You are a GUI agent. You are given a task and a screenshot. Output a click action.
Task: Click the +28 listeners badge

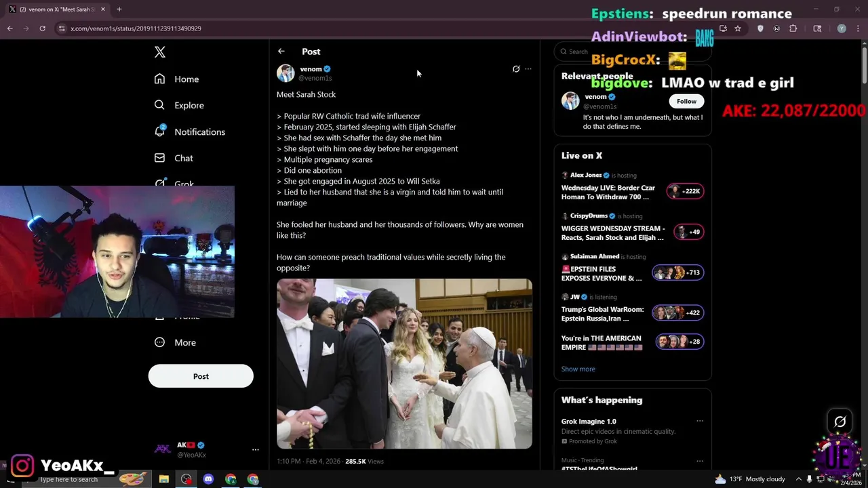point(680,342)
